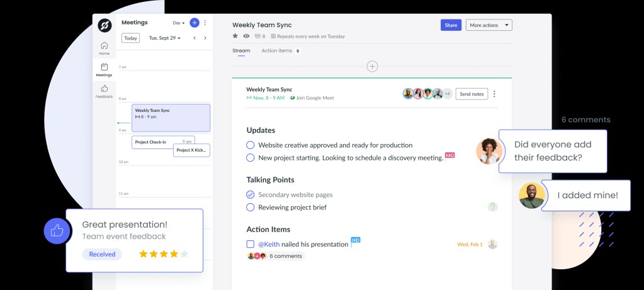Open the Feedback sidebar section
This screenshot has width=644, height=290.
point(105,91)
